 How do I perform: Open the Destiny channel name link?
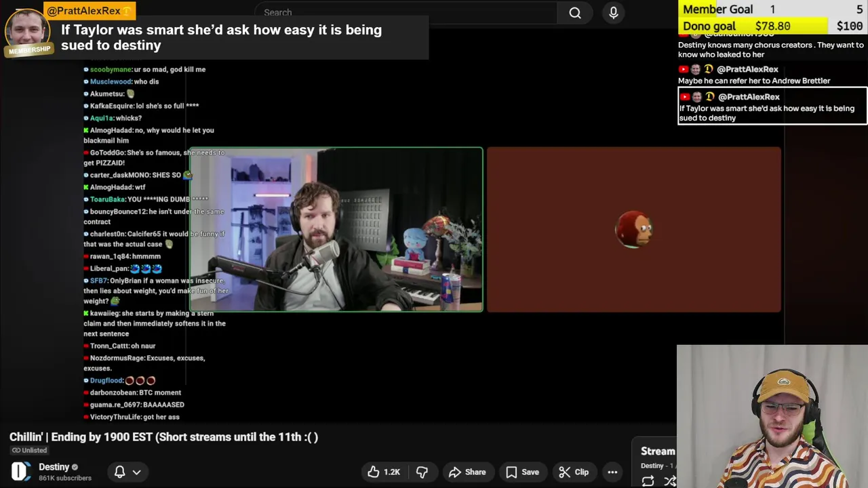54,467
